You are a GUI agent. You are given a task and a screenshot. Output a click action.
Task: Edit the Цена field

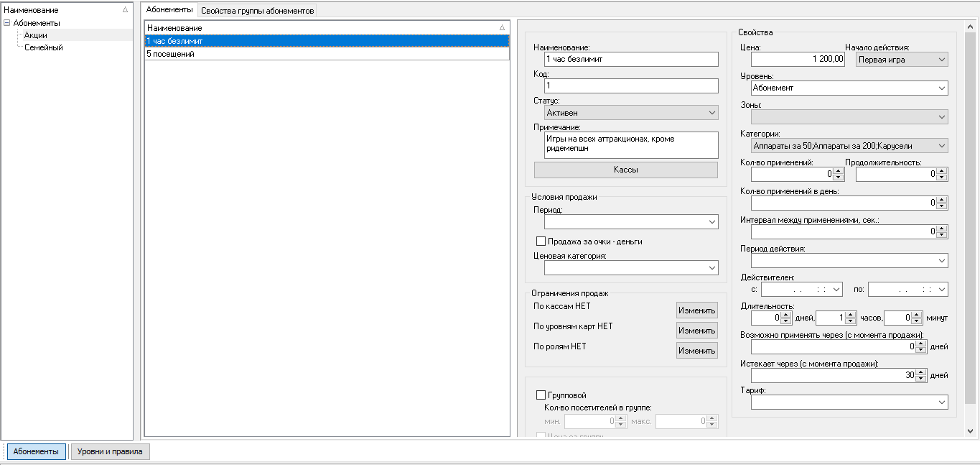point(798,60)
